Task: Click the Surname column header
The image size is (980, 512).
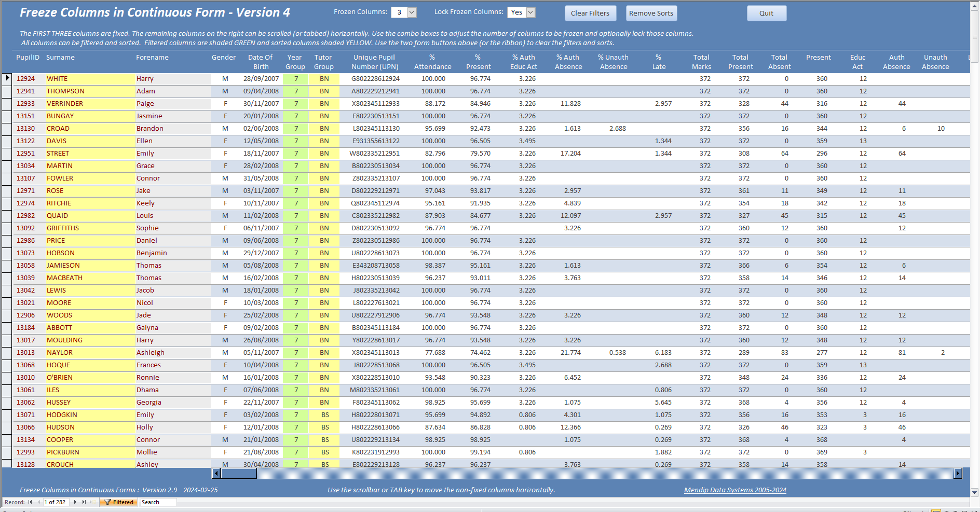Action: point(60,58)
